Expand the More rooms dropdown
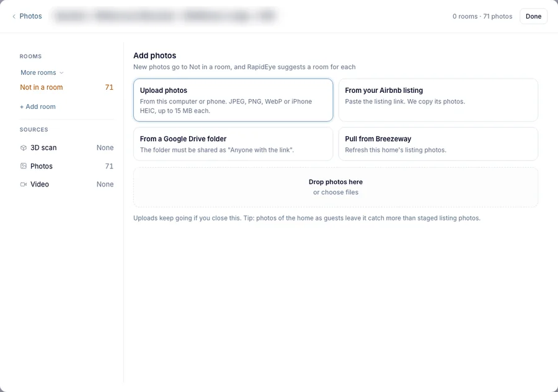This screenshot has width=558, height=392. tap(42, 72)
